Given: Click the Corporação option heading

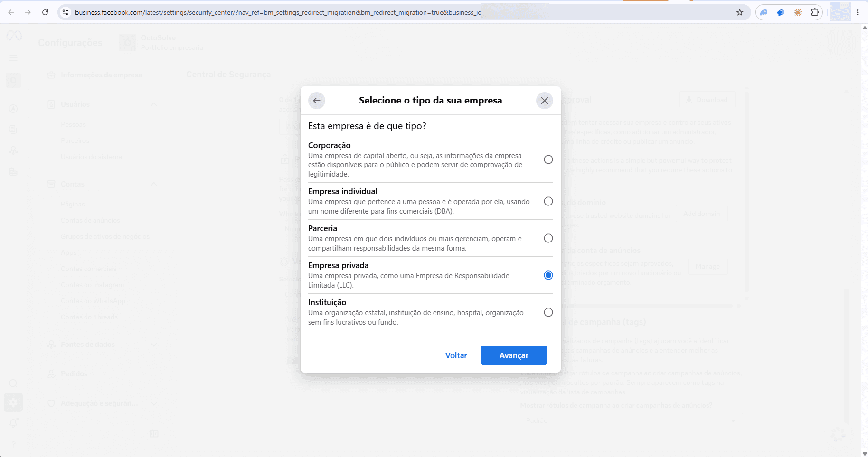Looking at the screenshot, I should 329,145.
